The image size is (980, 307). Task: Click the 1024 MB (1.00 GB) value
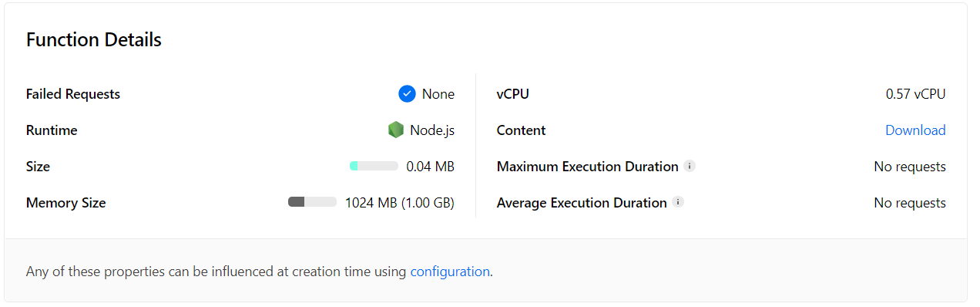400,203
